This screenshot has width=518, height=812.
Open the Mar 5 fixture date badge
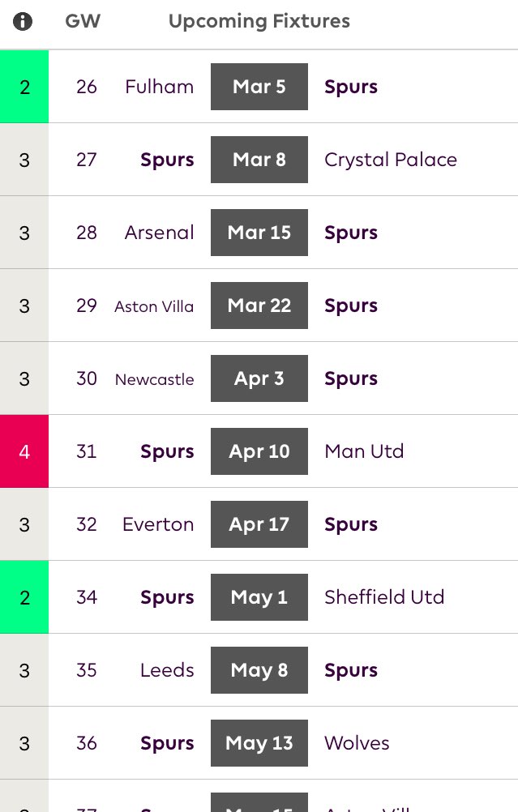tap(259, 87)
